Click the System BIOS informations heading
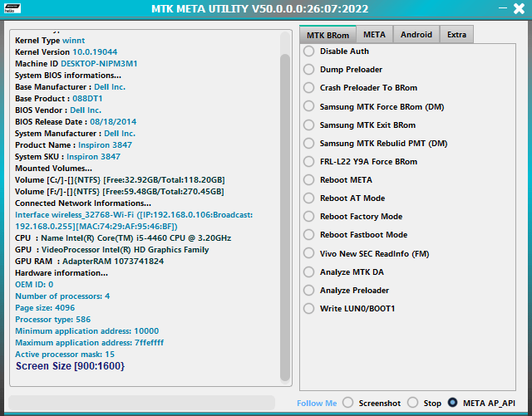The image size is (532, 416). [x=68, y=76]
